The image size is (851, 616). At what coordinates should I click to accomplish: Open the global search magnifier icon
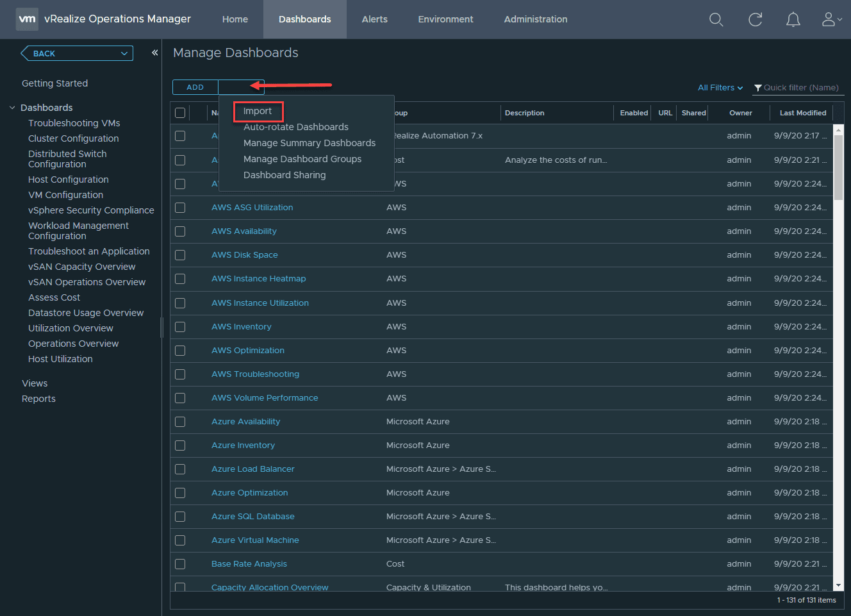pyautogui.click(x=716, y=19)
